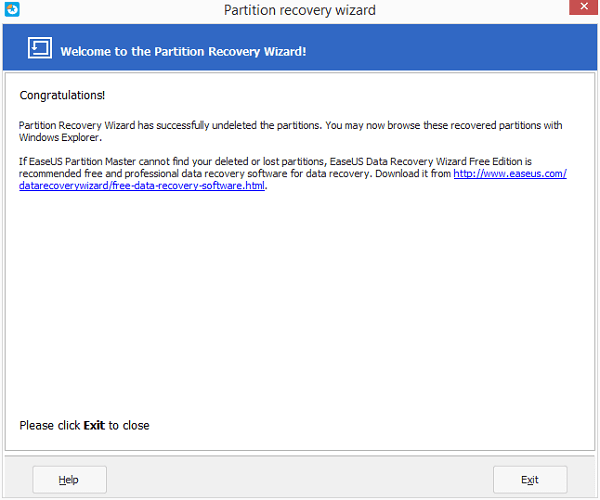Click 'Welcome to the Partition Recovery Wizard!' banner text
The height and width of the screenshot is (500, 600).
click(x=183, y=52)
